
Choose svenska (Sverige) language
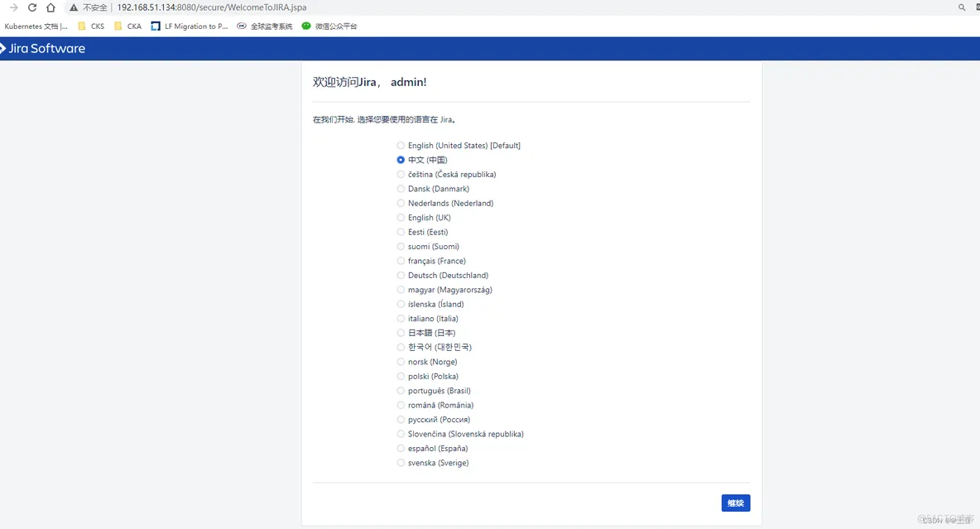401,463
